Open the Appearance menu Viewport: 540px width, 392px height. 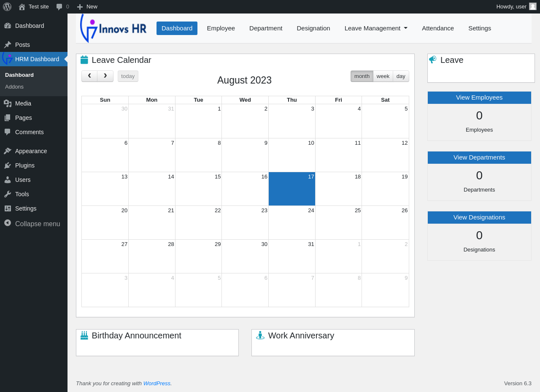(34, 151)
